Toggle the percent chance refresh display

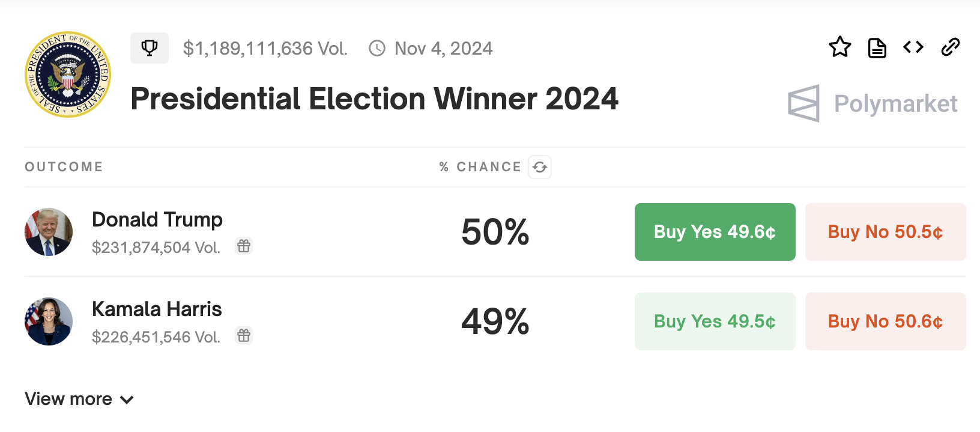[x=540, y=167]
